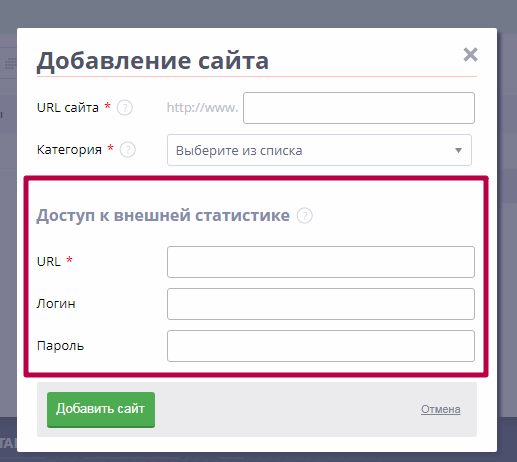This screenshot has width=517, height=462.
Task: Open the Выберите из списка dropdown
Action: pos(319,150)
